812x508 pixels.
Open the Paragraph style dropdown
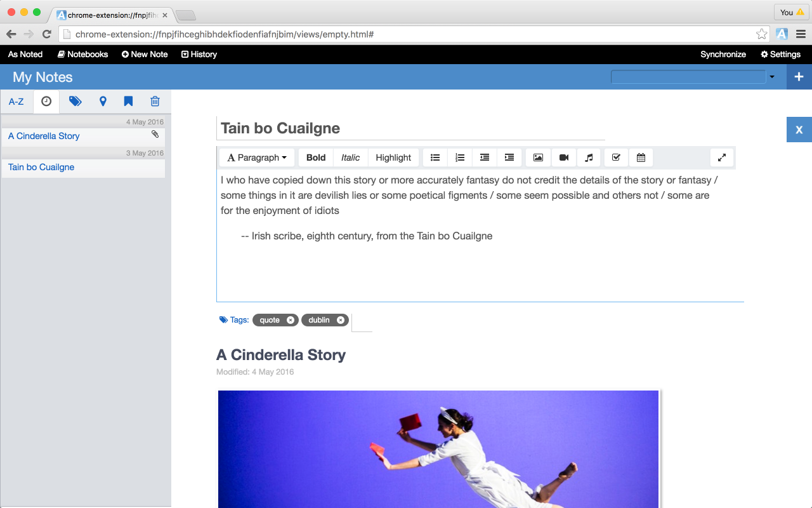tap(257, 157)
